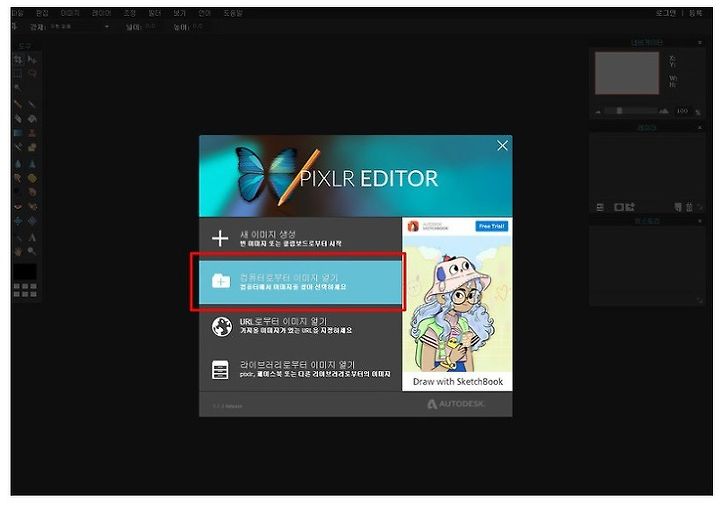Screen dimensions: 720x507
Task: Open the 편집 menu
Action: [42, 13]
